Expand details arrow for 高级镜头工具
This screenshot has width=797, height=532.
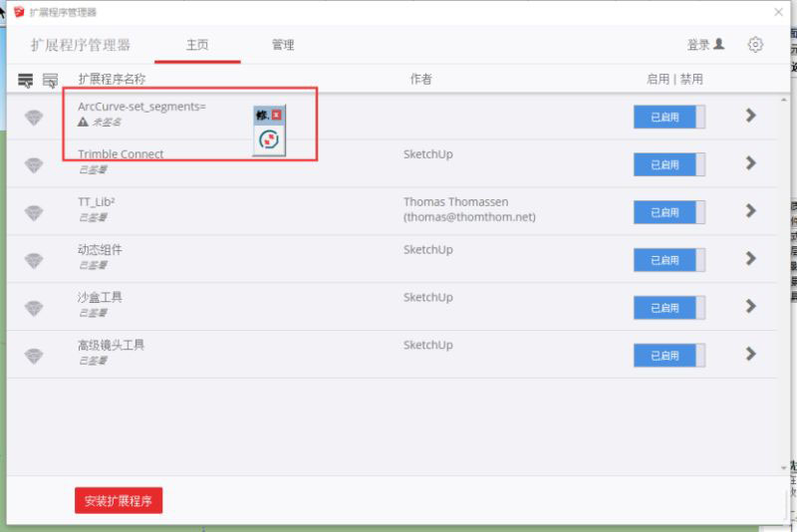(751, 354)
